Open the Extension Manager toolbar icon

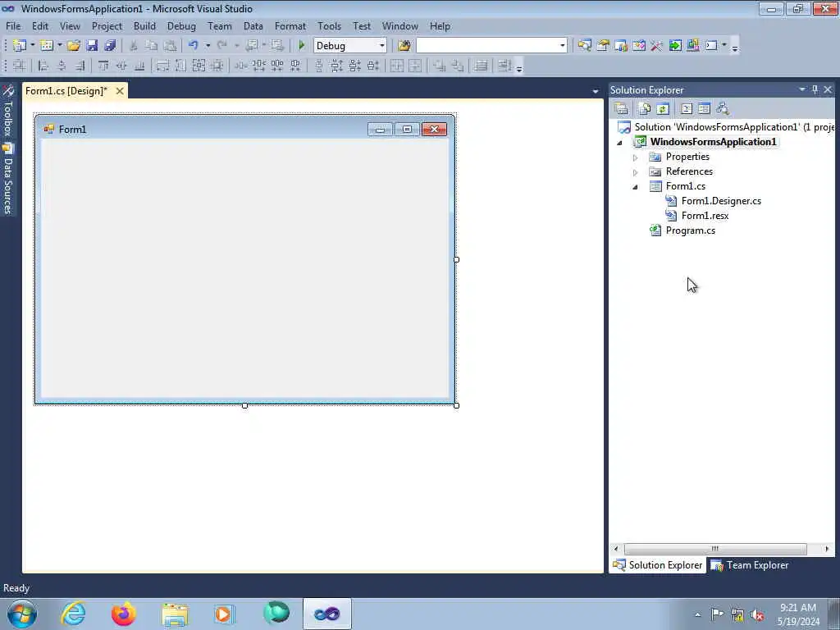tap(692, 46)
